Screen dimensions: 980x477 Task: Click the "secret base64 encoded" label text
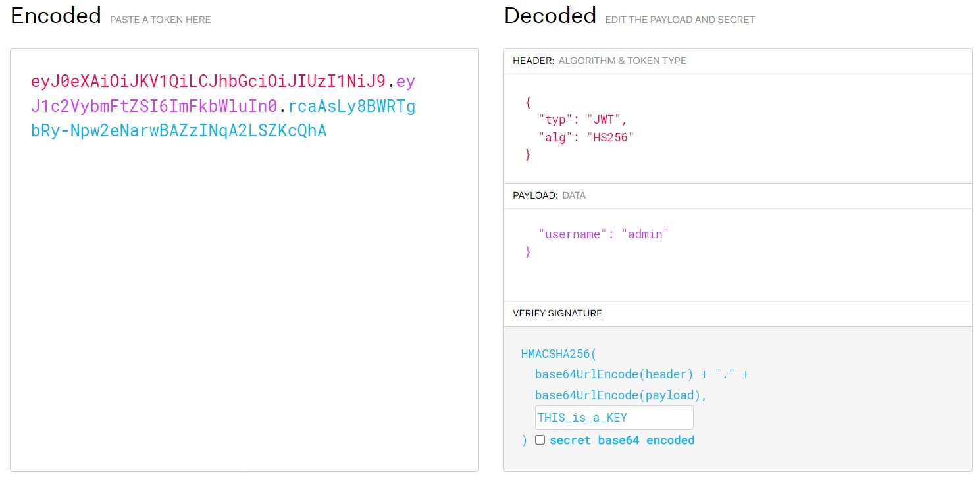622,440
